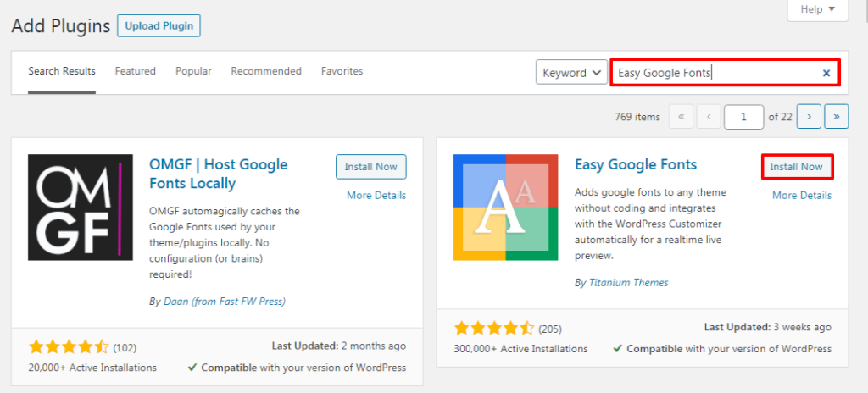The image size is (868, 393).
Task: Open the Popular tab
Action: pos(194,71)
